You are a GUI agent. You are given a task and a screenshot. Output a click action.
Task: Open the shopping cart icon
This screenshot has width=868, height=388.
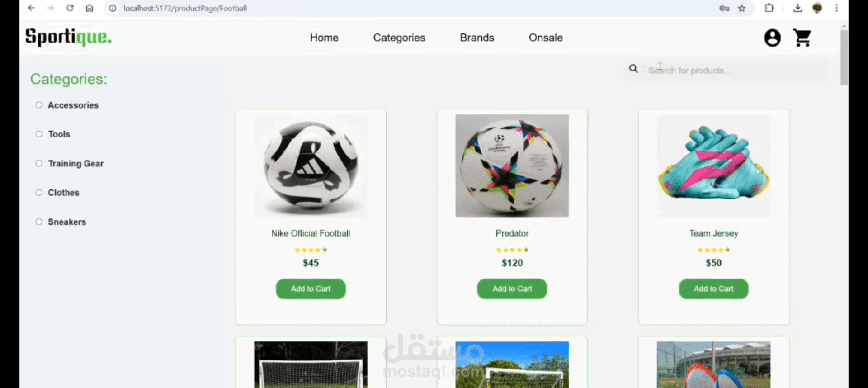pyautogui.click(x=802, y=38)
